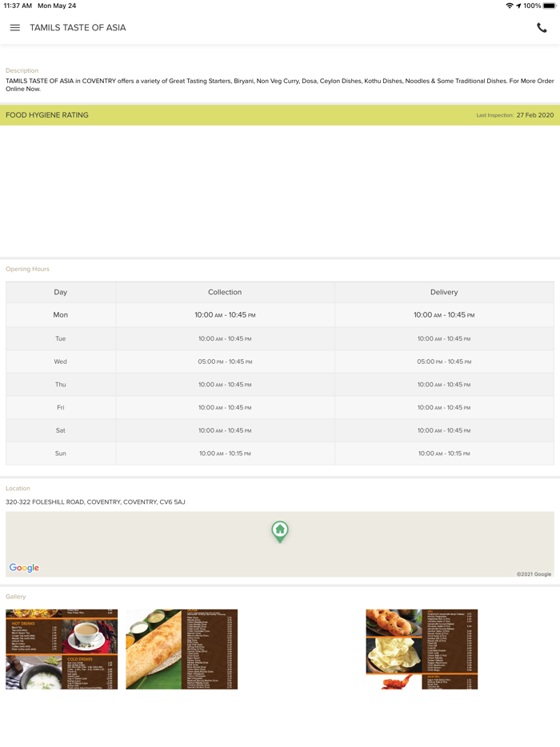Click the Mon row day cell
Screen dimensions: 560x747
coord(61,315)
